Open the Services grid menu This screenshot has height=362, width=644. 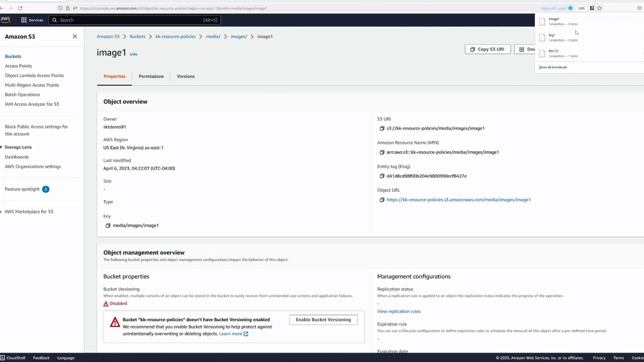32,20
